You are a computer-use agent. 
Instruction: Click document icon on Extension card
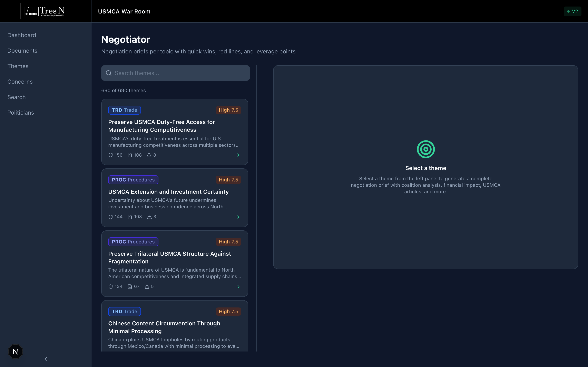coord(130,217)
